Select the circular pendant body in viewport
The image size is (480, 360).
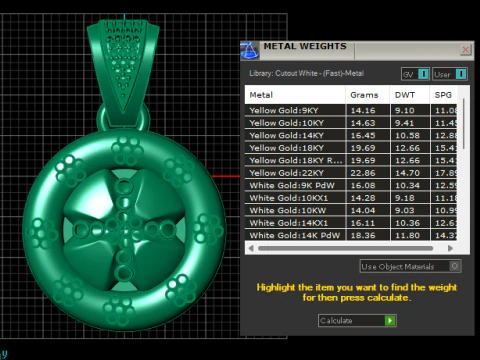124,230
